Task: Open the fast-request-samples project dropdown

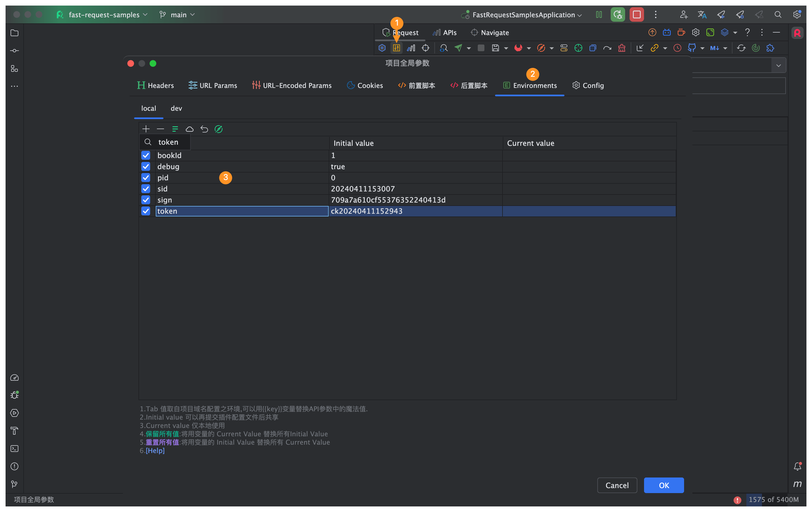Action: [104, 14]
